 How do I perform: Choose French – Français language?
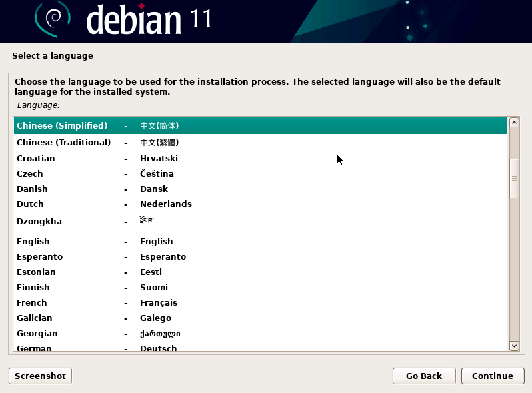point(261,302)
